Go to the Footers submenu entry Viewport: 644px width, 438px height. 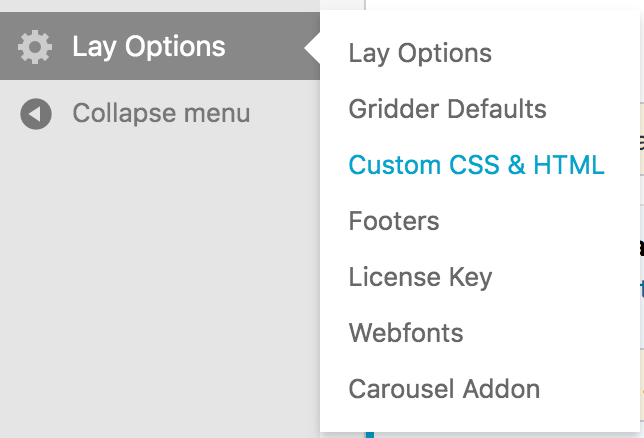click(x=394, y=221)
